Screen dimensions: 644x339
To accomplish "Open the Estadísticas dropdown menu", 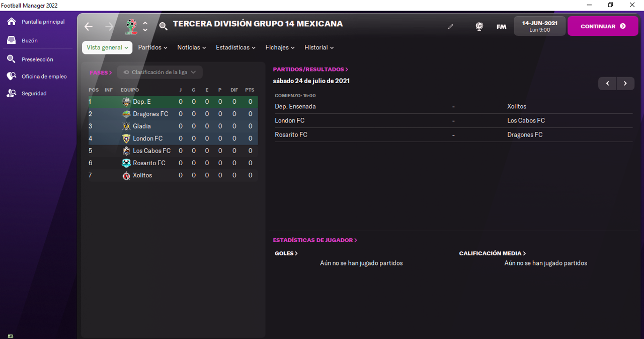I will 235,47.
